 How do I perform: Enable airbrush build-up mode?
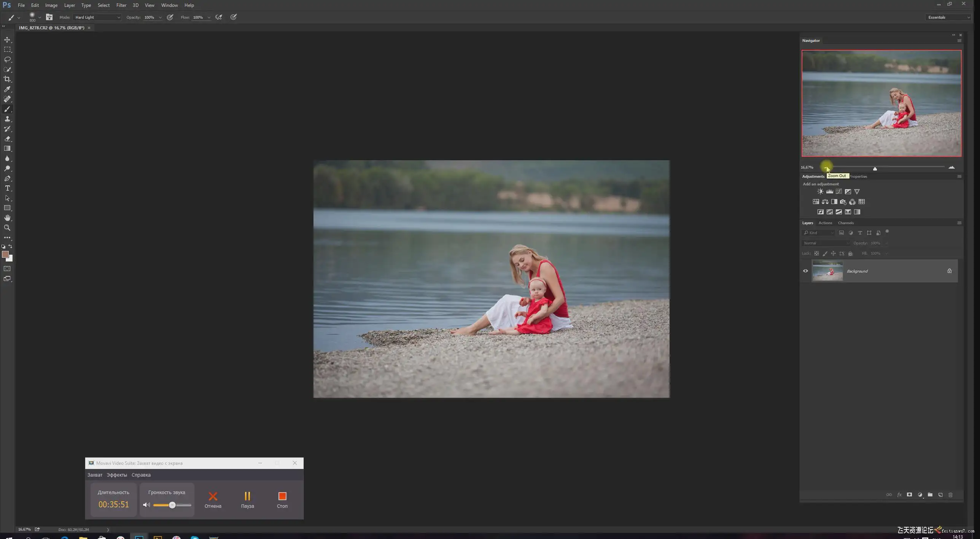point(219,17)
